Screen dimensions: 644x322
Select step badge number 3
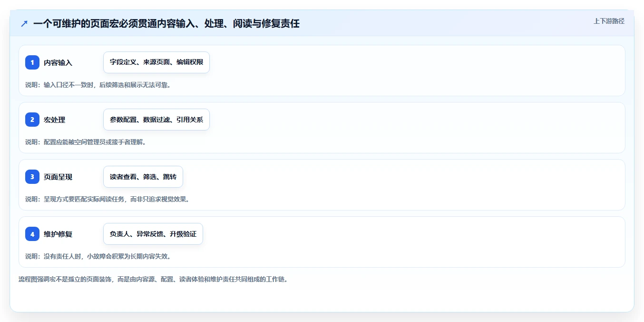(32, 177)
